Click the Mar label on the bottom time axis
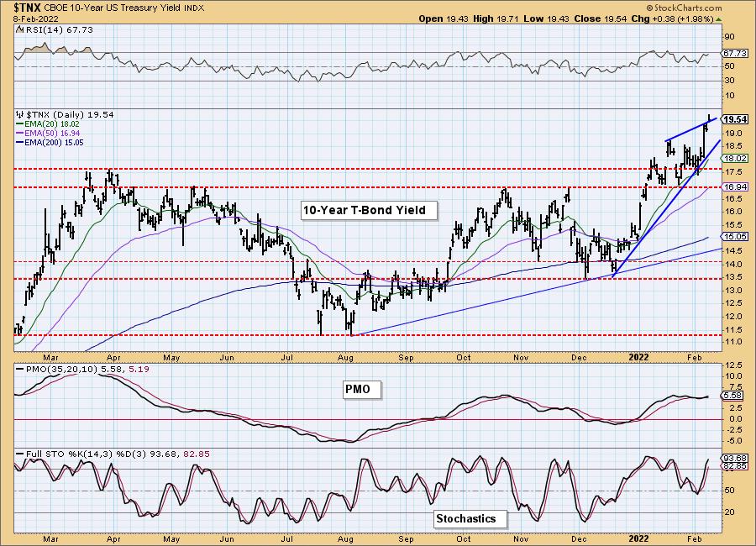The height and width of the screenshot is (546, 756). pyautogui.click(x=50, y=538)
